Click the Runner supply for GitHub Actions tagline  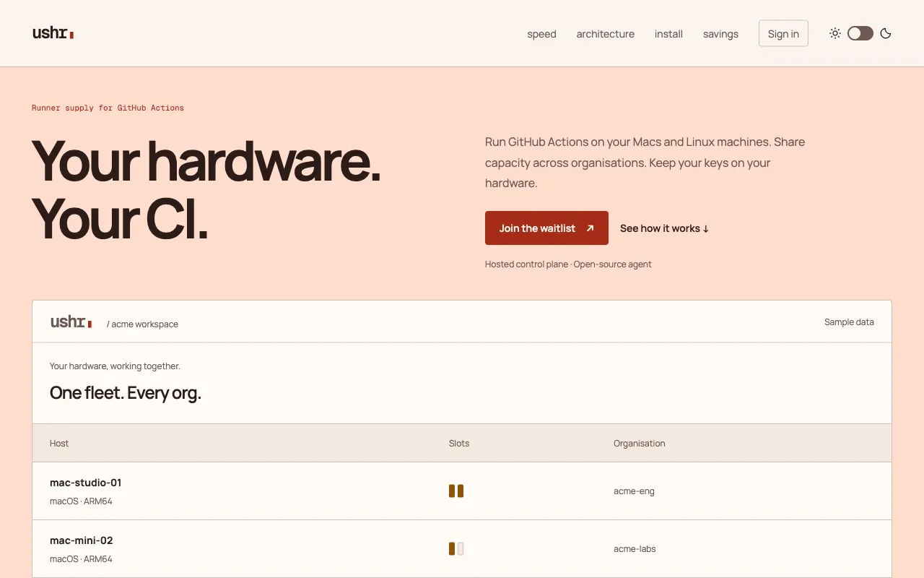(x=108, y=108)
